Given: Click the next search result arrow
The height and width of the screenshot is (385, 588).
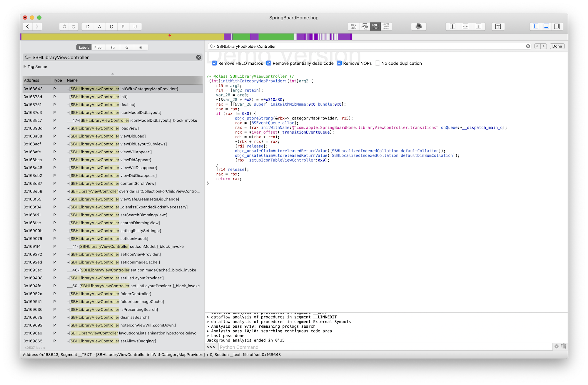Looking at the screenshot, I should point(544,46).
